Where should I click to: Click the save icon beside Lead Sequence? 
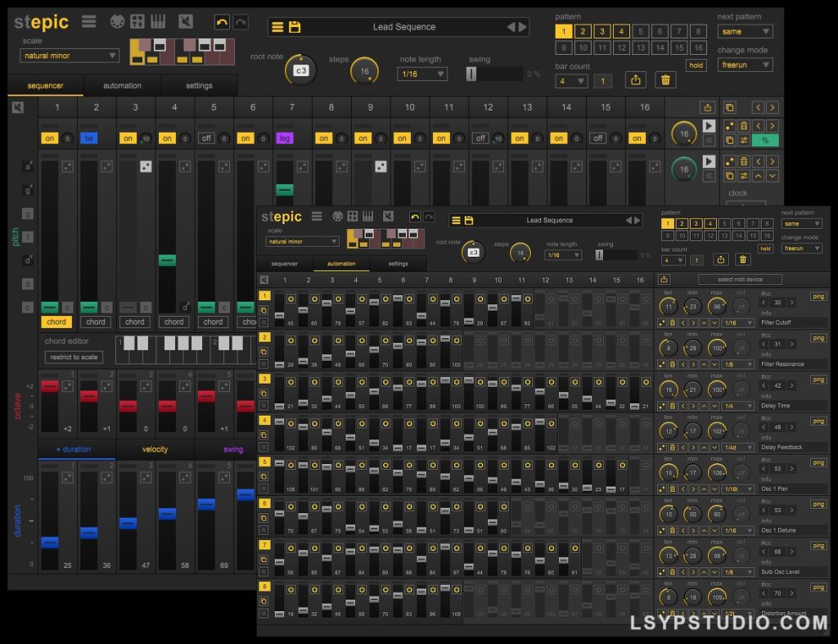(294, 26)
